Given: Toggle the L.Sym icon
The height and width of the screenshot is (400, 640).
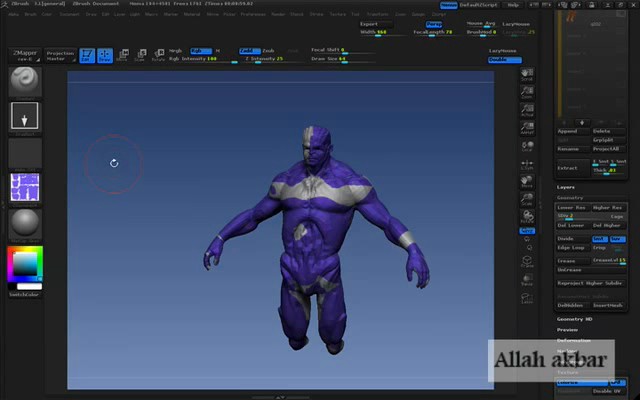Looking at the screenshot, I should (527, 164).
